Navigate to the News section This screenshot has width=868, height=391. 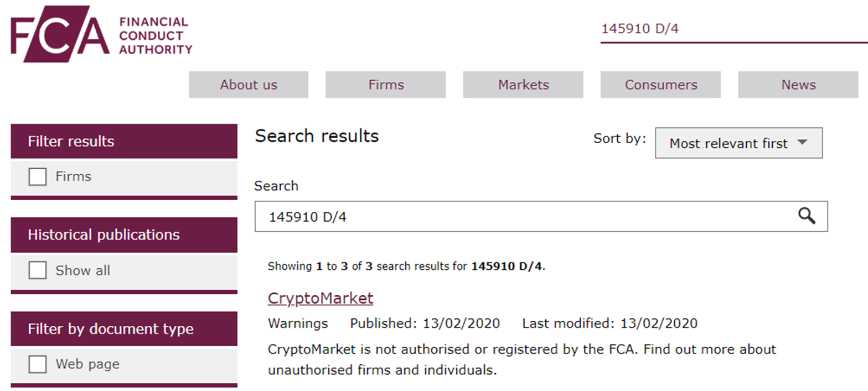[798, 85]
